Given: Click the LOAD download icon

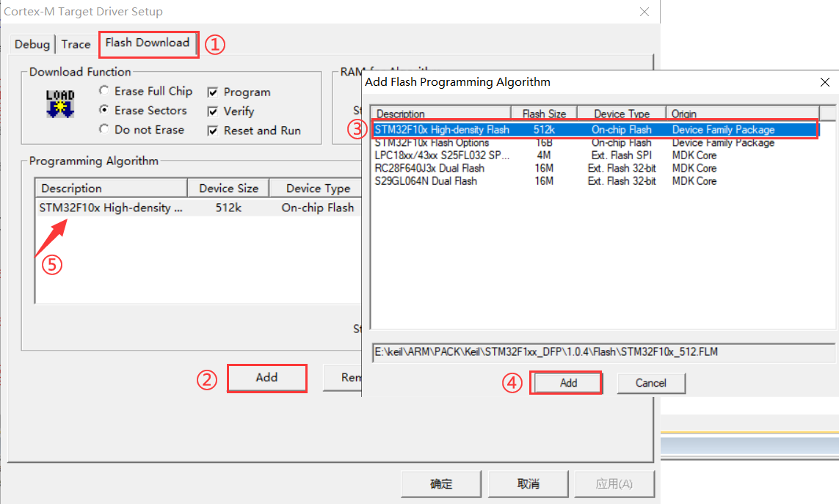Looking at the screenshot, I should tap(60, 103).
